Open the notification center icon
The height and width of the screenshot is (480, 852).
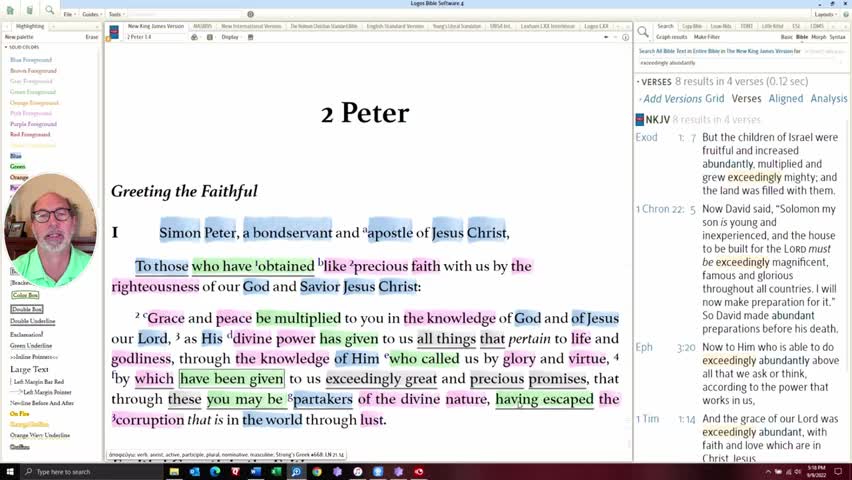[838, 471]
